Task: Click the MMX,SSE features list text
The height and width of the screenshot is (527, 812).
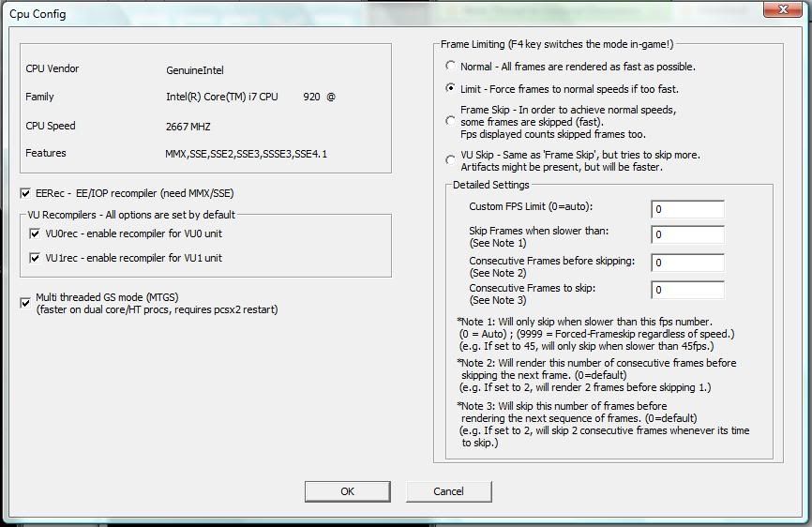Action: tap(246, 154)
